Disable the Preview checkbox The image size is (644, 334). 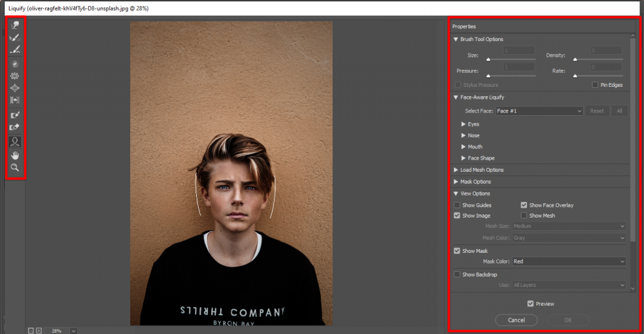pos(531,304)
